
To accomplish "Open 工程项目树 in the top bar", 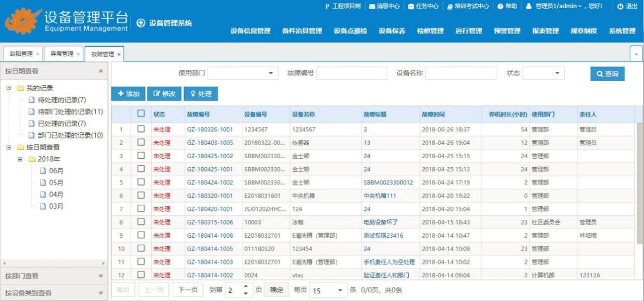I will [x=327, y=6].
